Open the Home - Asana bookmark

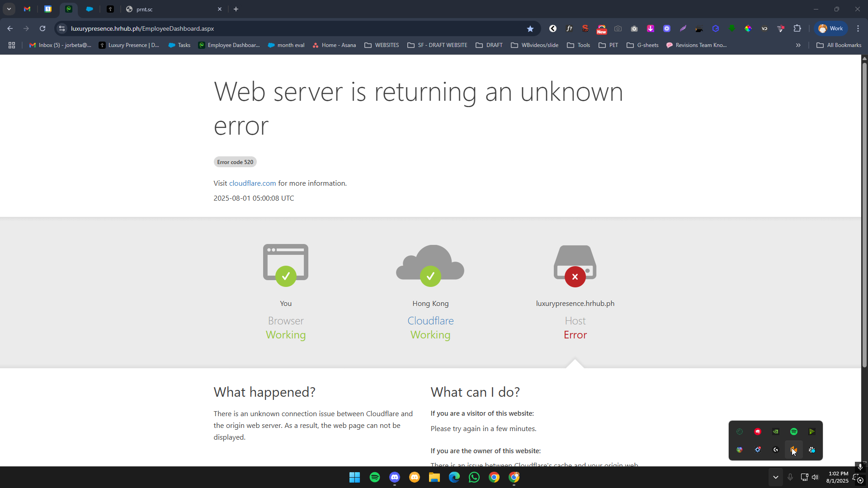click(334, 45)
